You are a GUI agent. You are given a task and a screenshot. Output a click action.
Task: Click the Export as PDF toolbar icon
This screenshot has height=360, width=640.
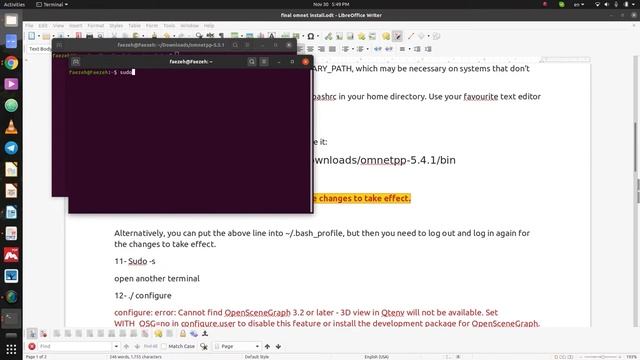click(x=79, y=36)
